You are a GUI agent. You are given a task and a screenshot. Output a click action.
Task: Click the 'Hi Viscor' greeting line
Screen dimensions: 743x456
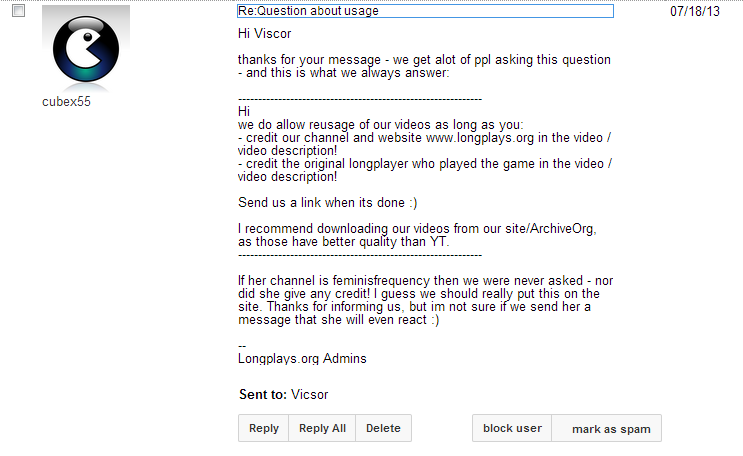pos(264,34)
